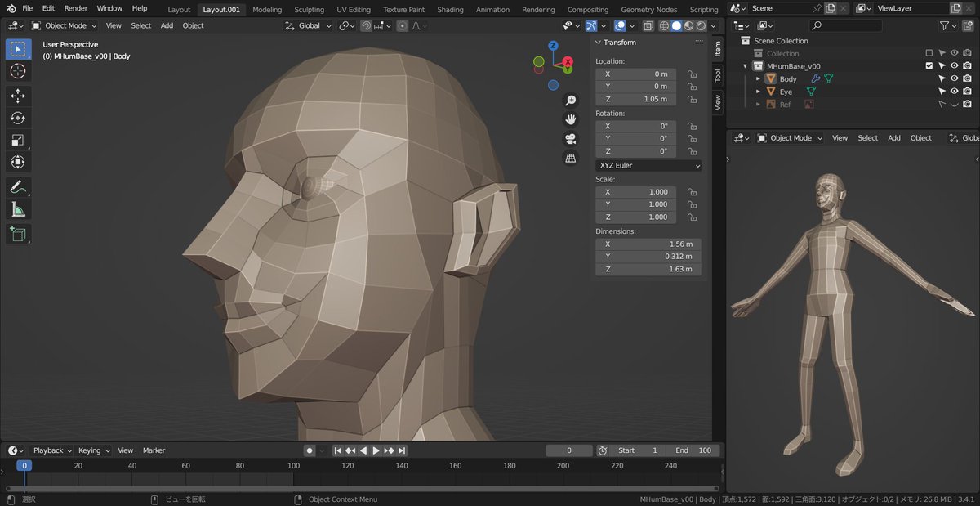980x506 pixels.
Task: Open the Tool sidebar tab
Action: coord(717,76)
